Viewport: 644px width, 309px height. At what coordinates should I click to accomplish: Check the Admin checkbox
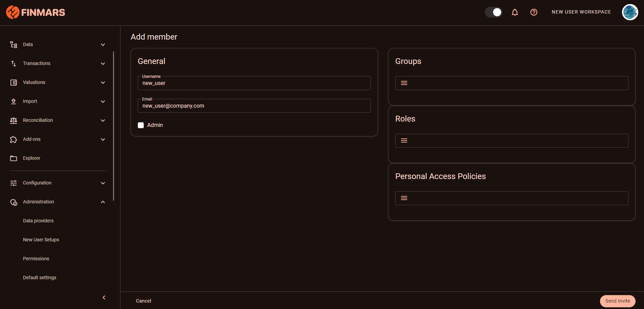click(141, 125)
